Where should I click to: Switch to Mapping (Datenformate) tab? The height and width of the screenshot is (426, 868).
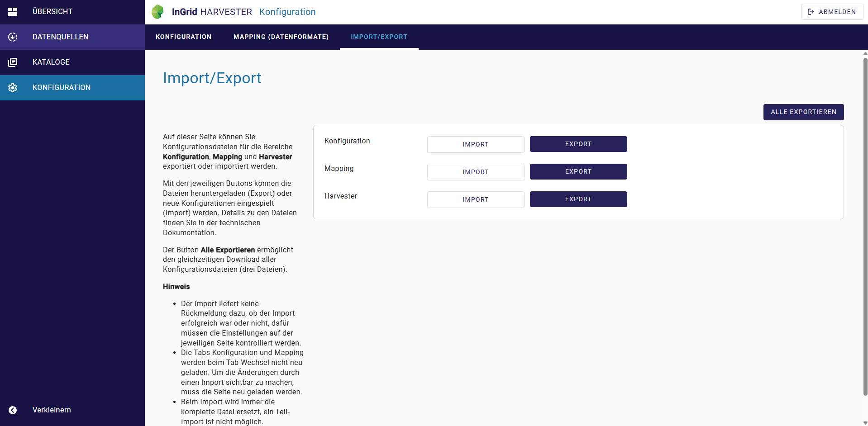[x=281, y=37]
